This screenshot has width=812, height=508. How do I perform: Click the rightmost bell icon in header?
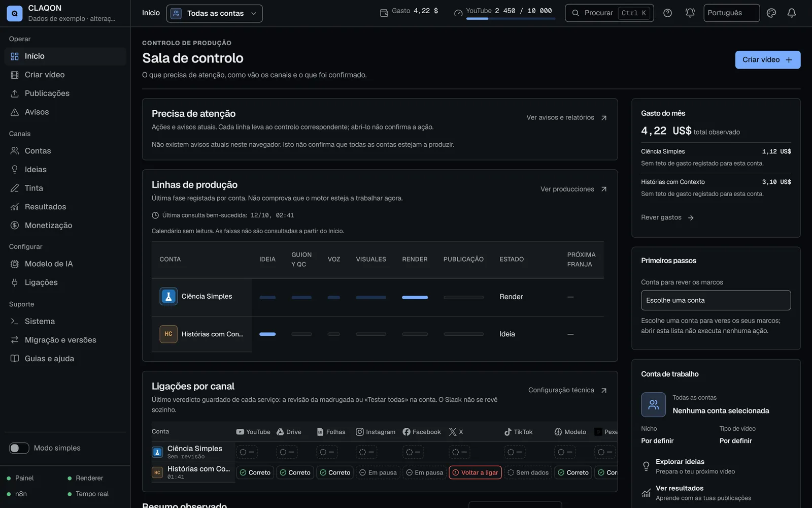coord(791,13)
